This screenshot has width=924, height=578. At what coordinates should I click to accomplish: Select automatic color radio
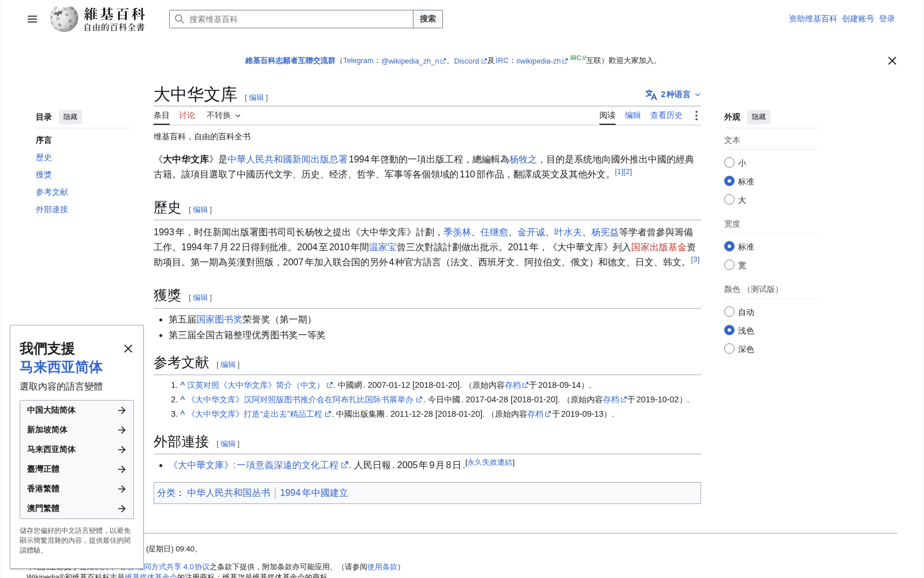[729, 312]
